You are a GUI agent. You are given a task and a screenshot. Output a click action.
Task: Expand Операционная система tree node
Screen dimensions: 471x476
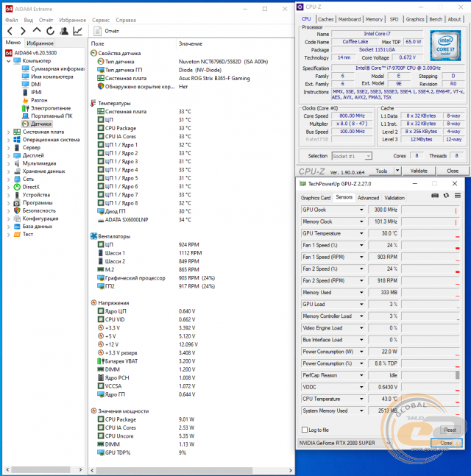click(x=9, y=140)
